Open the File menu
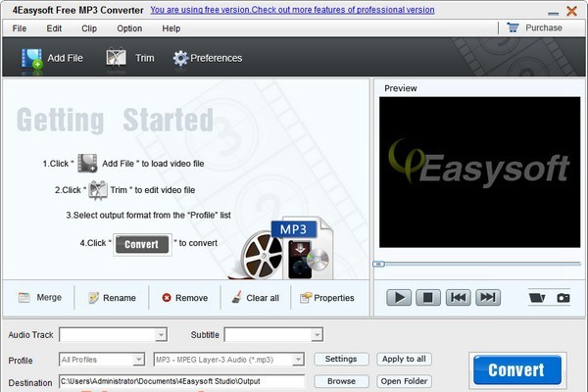Screen dimensions: 588x392 (x=20, y=28)
